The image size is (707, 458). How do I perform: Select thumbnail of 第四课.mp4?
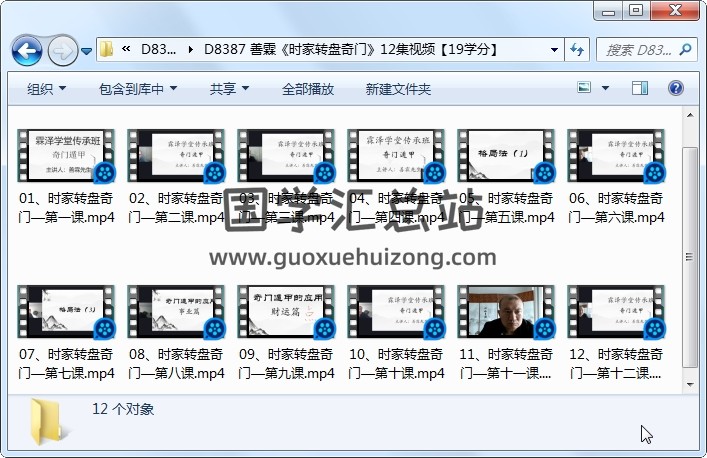[x=396, y=156]
